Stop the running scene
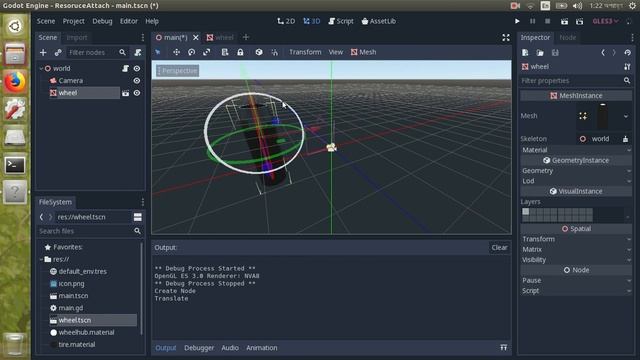Screen dimensions: 640x360 [x=548, y=21]
